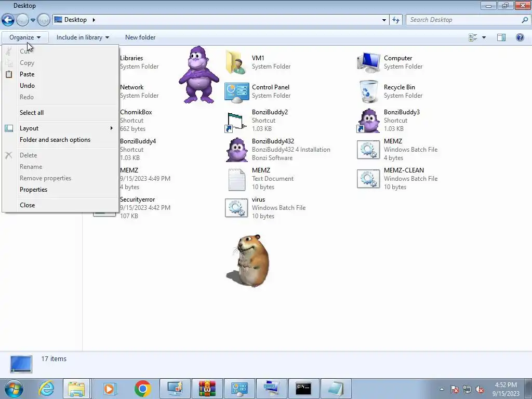
Task: Open WinRAR from the taskbar
Action: pos(207,389)
